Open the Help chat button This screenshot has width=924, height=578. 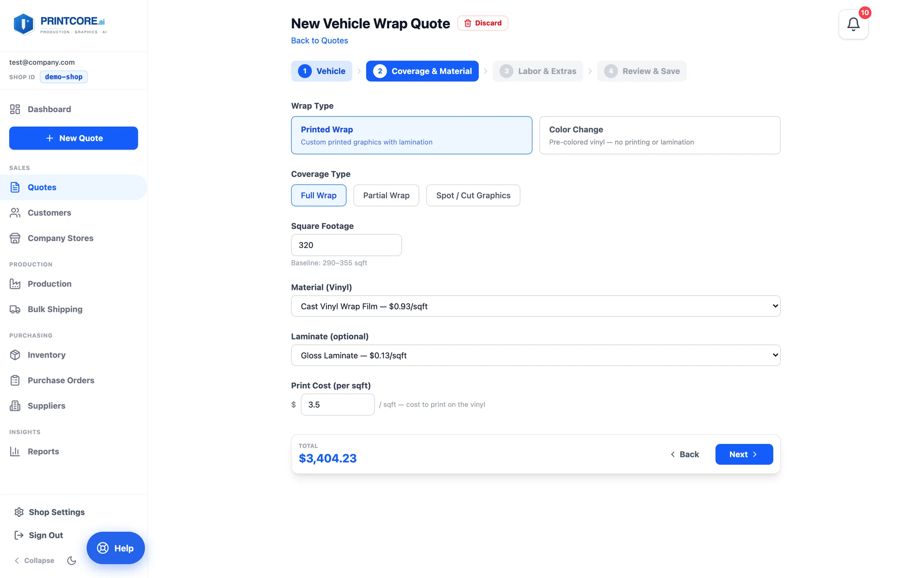(x=115, y=548)
